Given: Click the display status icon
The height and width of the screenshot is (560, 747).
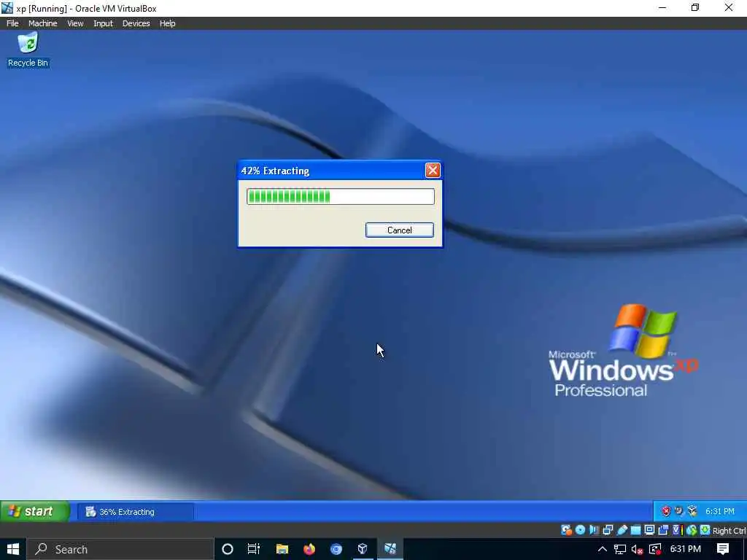Looking at the screenshot, I should pos(649,530).
